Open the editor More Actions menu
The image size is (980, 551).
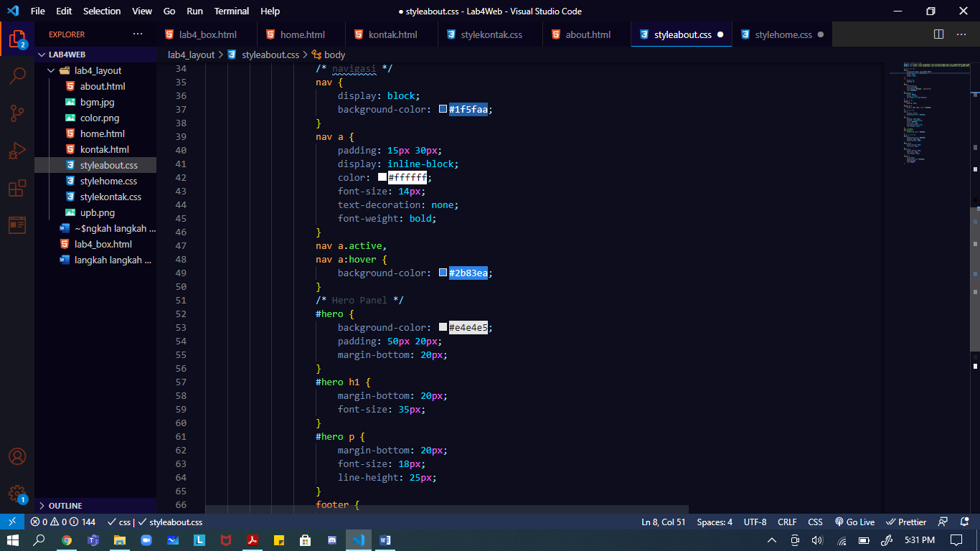961,34
